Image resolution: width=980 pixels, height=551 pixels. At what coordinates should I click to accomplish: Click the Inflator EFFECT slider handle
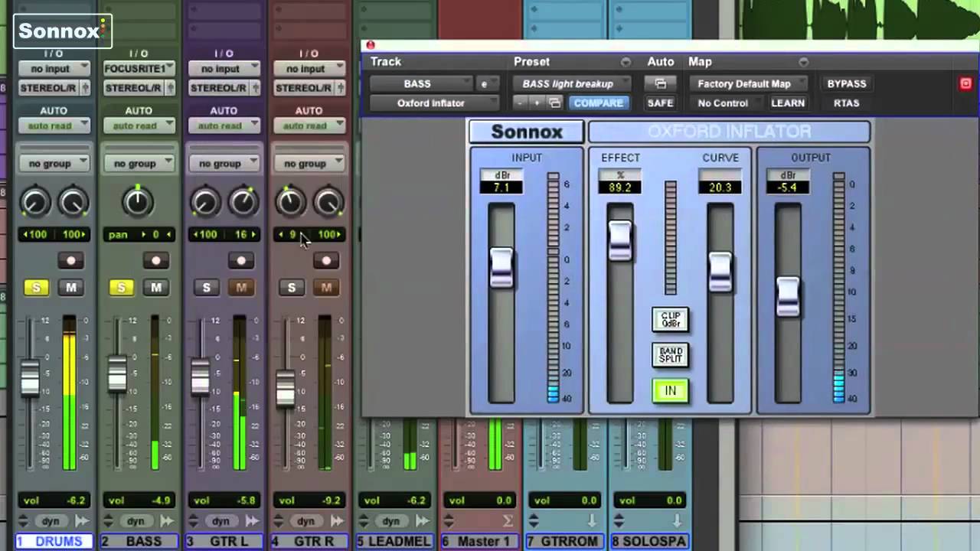[620, 240]
